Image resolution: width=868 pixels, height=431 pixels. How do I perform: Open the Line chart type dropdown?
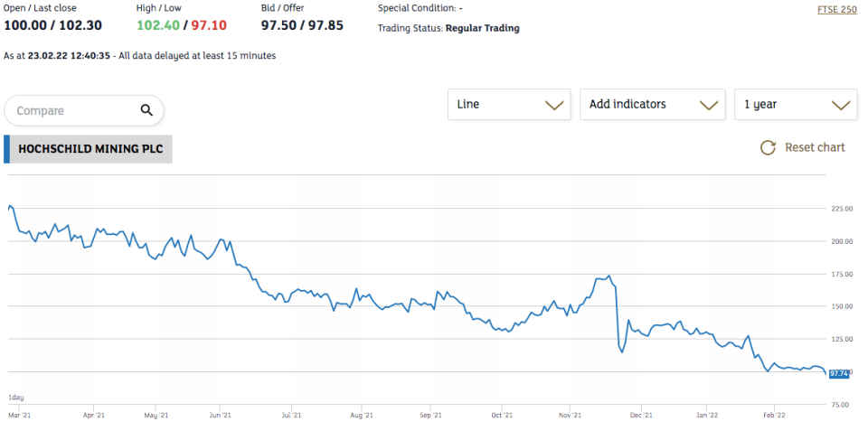(x=509, y=104)
